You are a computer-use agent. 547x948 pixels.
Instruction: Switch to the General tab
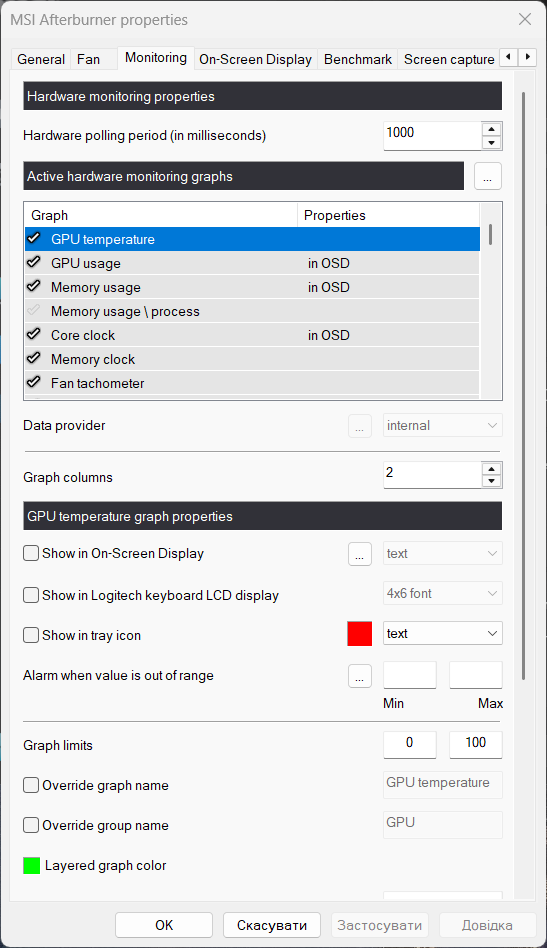(x=41, y=59)
